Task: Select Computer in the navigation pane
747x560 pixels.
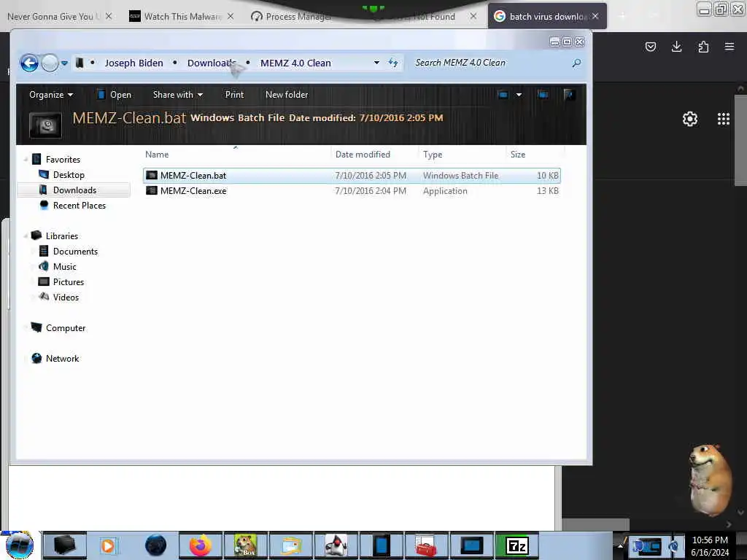Action: pyautogui.click(x=65, y=328)
